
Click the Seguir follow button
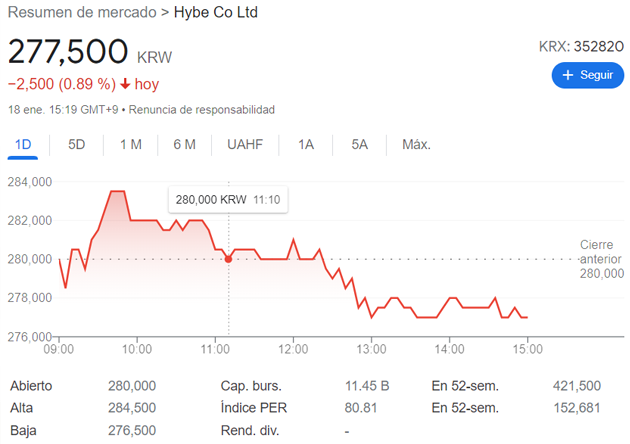[x=587, y=75]
